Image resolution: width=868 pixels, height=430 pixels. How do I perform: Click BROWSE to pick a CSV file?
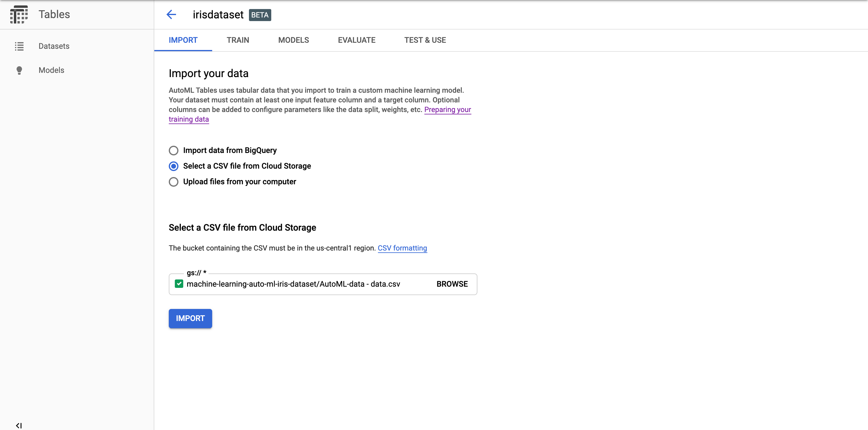452,284
